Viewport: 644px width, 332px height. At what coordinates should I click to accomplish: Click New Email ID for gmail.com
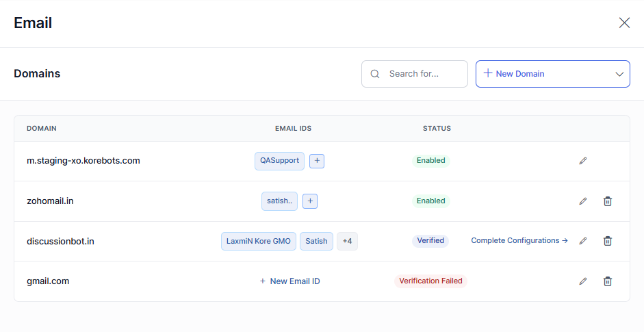289,281
